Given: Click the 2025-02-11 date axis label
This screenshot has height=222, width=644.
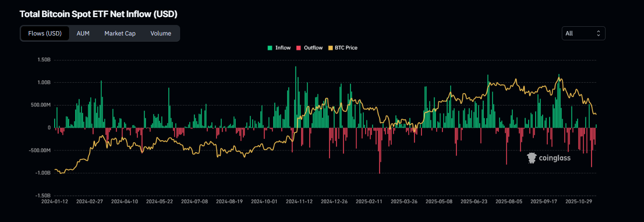Looking at the screenshot, I should pyautogui.click(x=369, y=202).
